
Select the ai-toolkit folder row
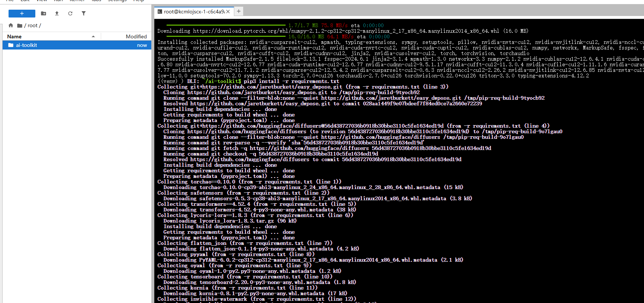77,45
